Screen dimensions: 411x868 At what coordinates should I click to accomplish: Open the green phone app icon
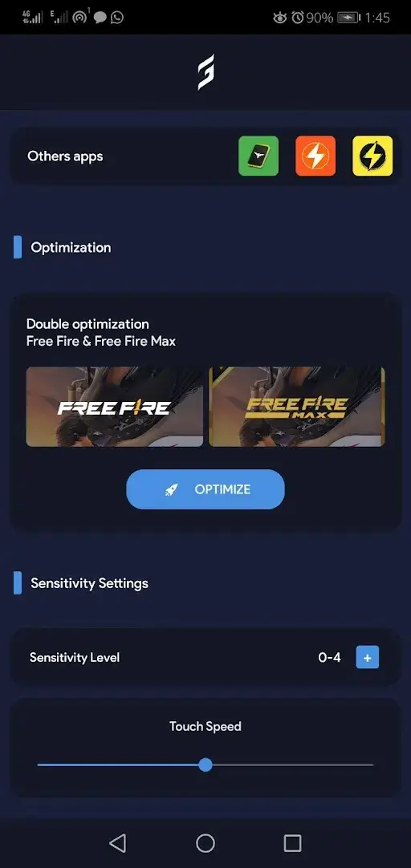click(258, 156)
